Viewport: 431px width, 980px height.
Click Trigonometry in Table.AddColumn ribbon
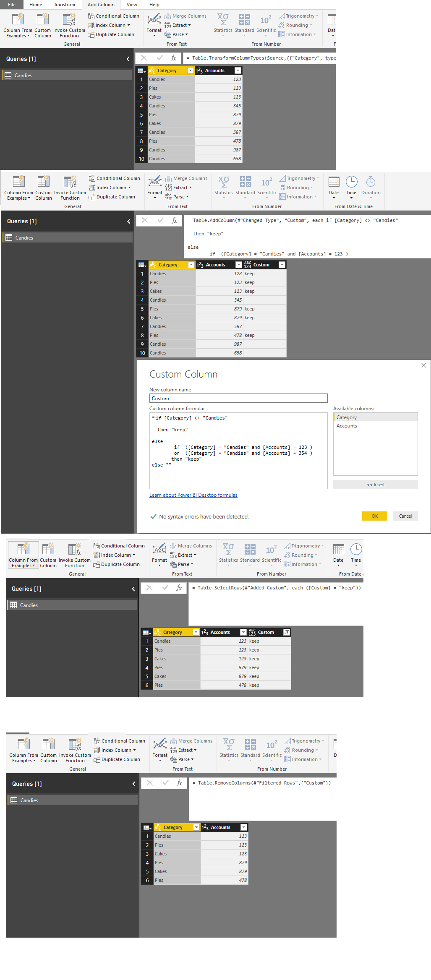pos(299,178)
